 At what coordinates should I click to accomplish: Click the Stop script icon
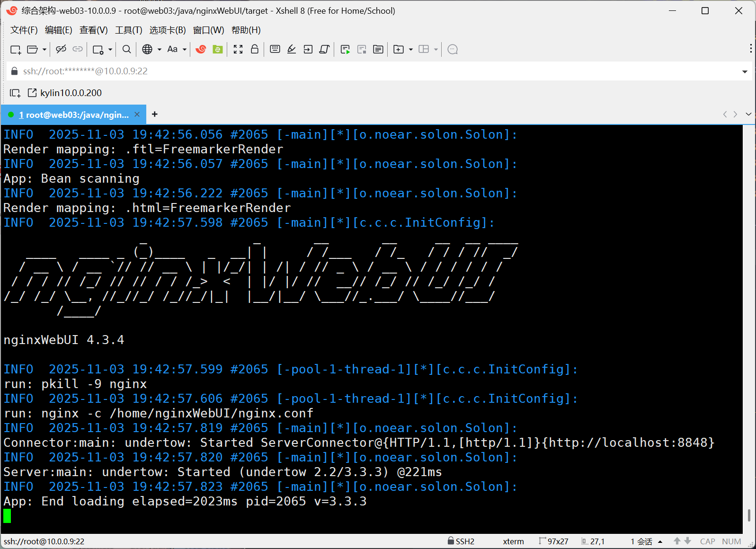click(362, 49)
